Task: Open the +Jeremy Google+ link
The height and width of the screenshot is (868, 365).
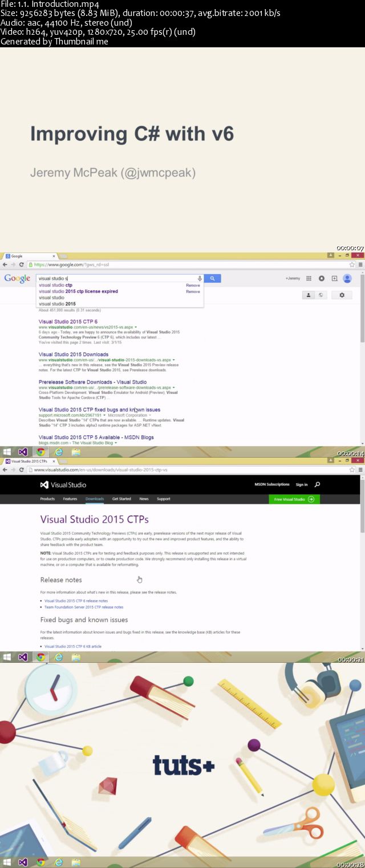Action: point(292,279)
